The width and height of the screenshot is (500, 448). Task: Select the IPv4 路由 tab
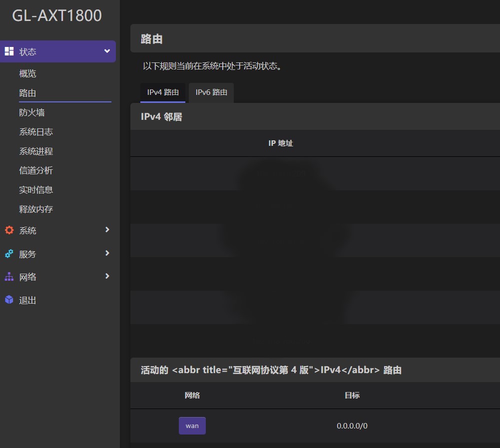coord(163,92)
